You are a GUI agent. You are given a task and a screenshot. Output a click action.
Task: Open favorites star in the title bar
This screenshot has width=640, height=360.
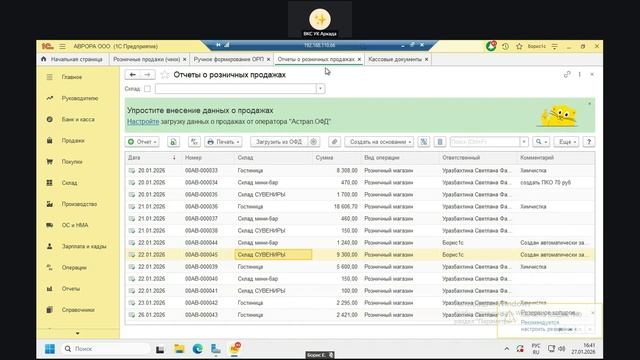(x=519, y=47)
